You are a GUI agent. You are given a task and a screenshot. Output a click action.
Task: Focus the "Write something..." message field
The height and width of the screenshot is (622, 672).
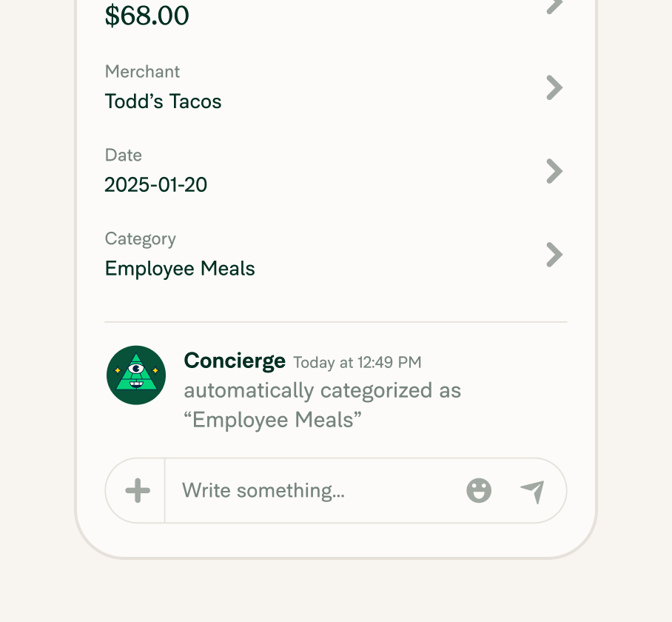pos(311,490)
